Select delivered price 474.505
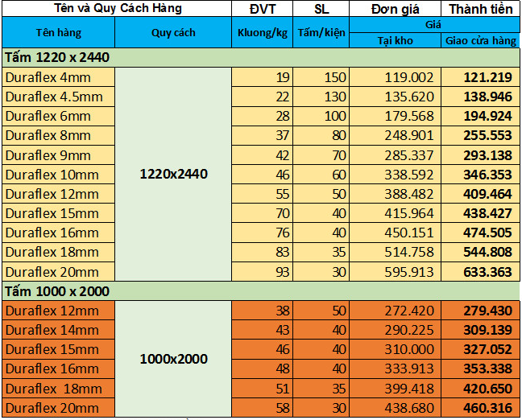The image size is (522, 420). click(x=480, y=233)
